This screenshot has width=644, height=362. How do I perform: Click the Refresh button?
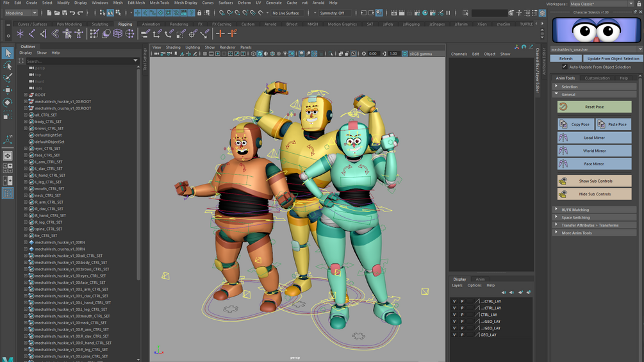(x=566, y=59)
